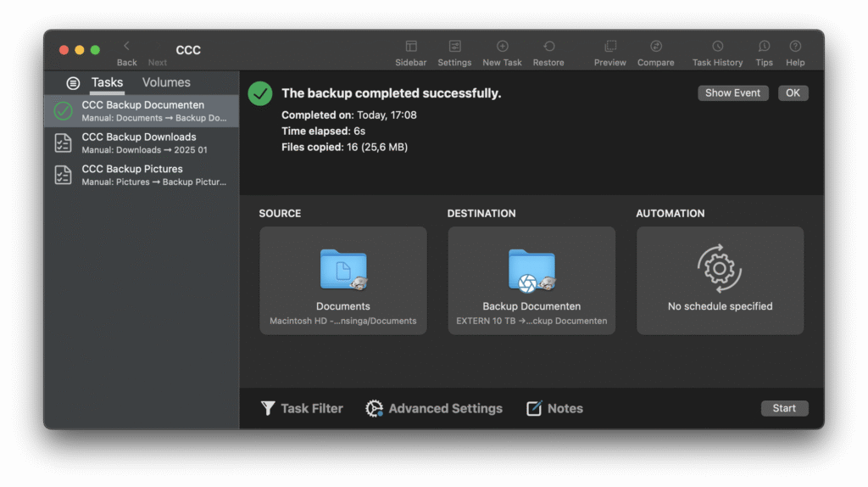
Task: Click the Advanced Settings gear icon
Action: click(x=374, y=408)
